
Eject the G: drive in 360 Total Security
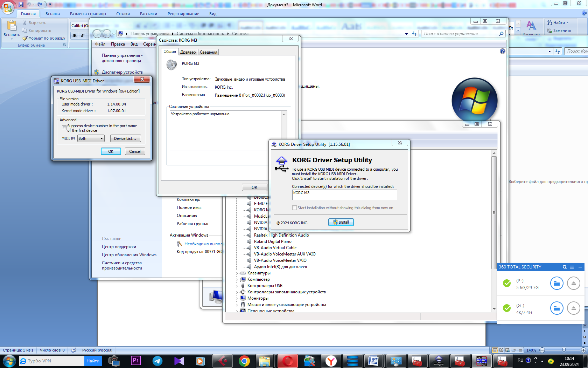pos(573,308)
